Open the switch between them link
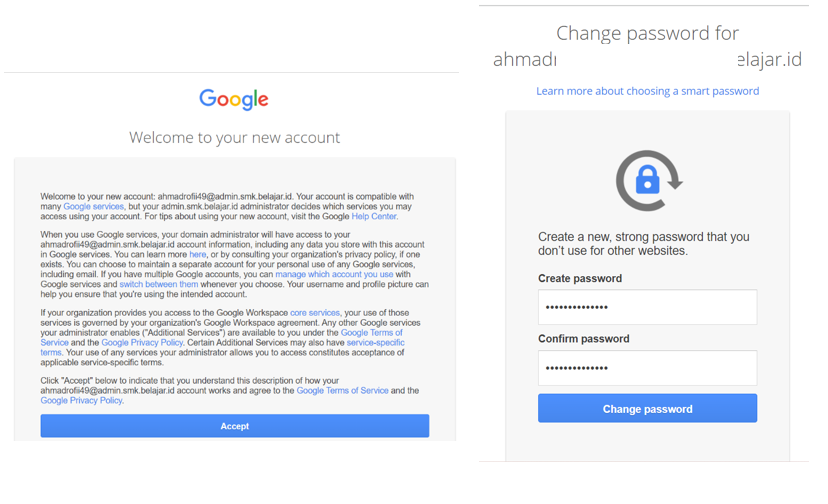The height and width of the screenshot is (504, 828). (158, 284)
